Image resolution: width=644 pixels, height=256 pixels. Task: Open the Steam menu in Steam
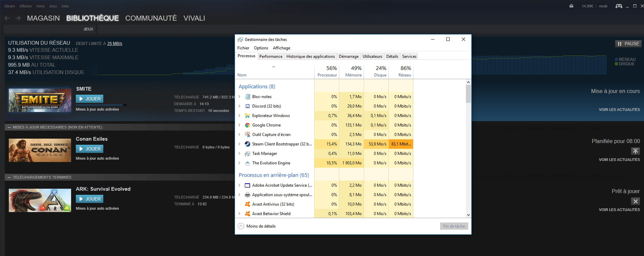pyautogui.click(x=9, y=6)
